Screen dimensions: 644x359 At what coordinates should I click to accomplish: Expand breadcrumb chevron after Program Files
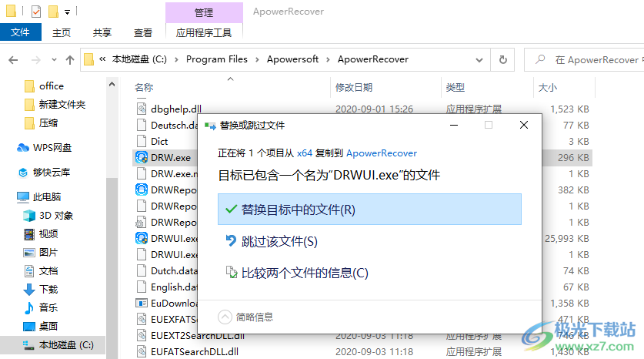pyautogui.click(x=257, y=59)
